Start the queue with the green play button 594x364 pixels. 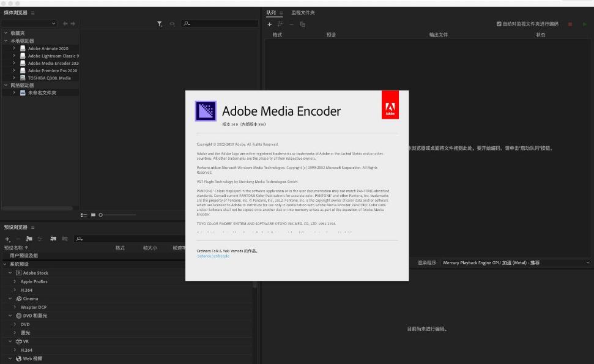585,23
